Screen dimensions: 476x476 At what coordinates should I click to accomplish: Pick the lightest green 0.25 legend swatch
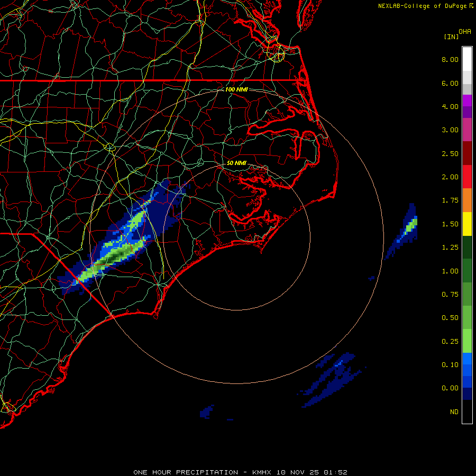click(467, 341)
